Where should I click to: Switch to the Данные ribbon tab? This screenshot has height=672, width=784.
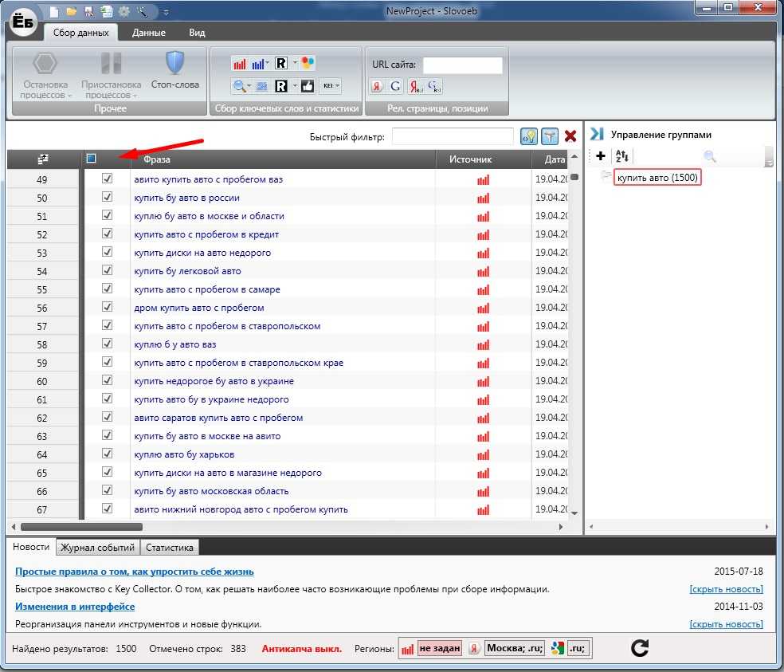149,33
